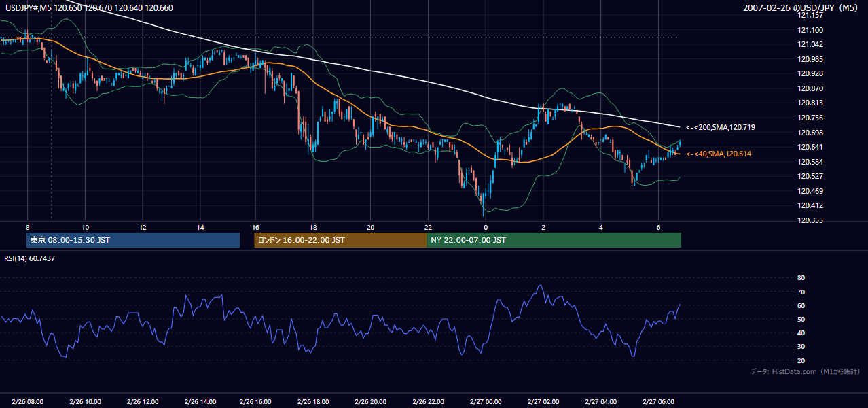Click the RSI(14) 60.7437 indicator label

click(x=28, y=259)
